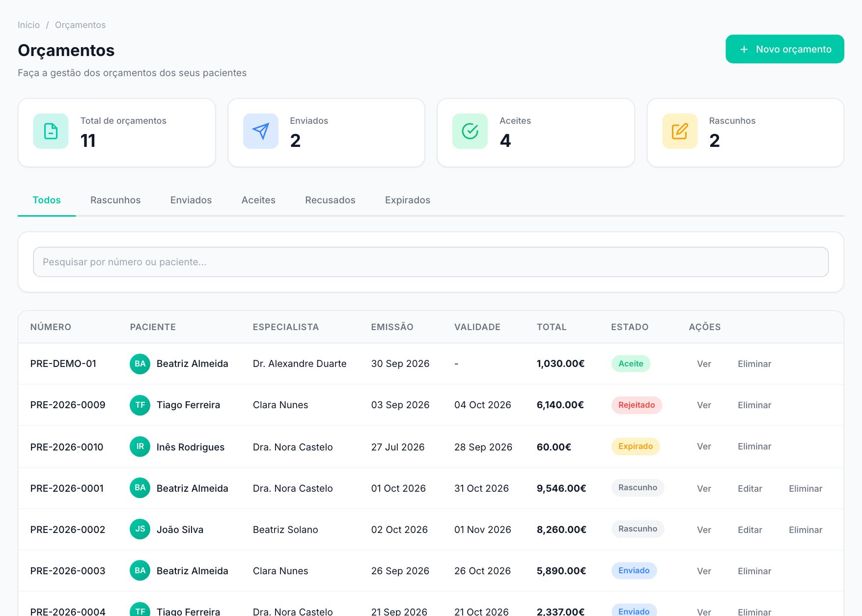Click Ver for PRE-2026-0010
The image size is (862, 616).
pos(704,446)
